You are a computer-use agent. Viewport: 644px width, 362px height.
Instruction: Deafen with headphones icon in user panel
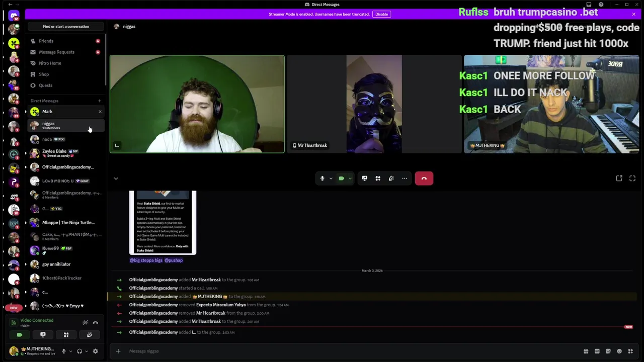point(79,351)
